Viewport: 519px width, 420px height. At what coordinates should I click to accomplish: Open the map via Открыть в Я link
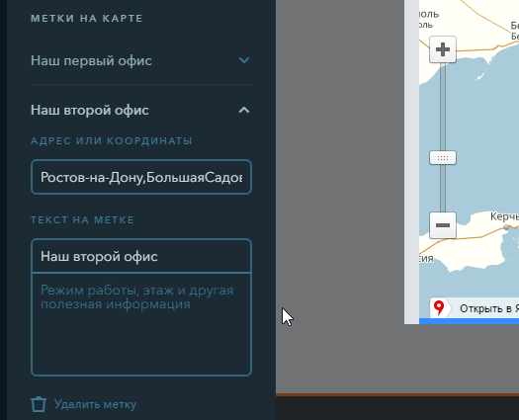(x=489, y=308)
